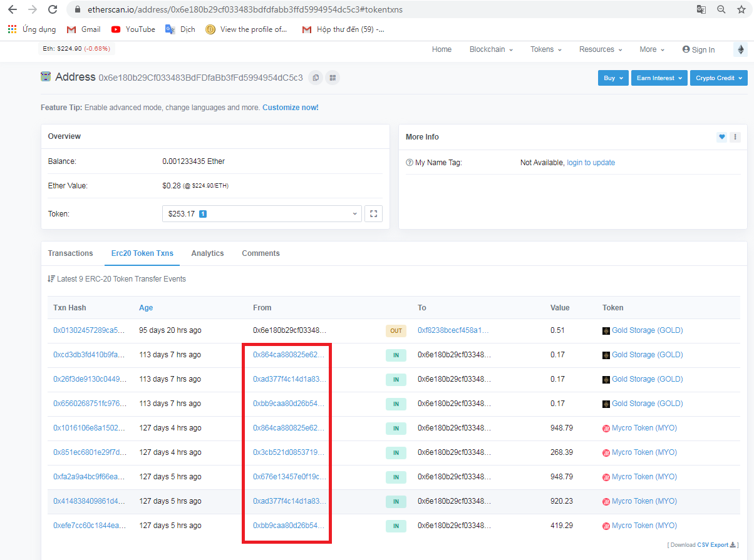Click Sign In
This screenshot has width=754, height=560.
tap(699, 49)
